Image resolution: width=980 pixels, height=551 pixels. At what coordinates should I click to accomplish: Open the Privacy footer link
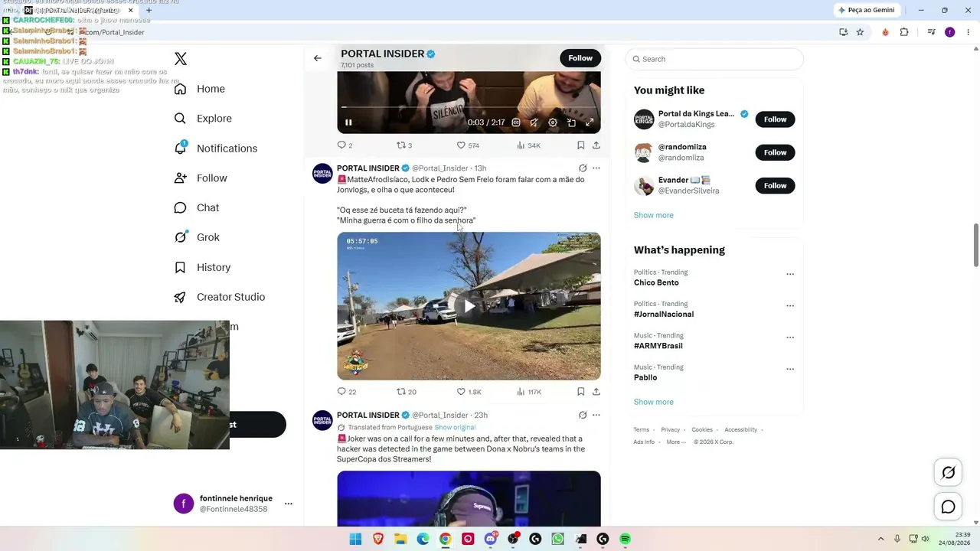(671, 430)
